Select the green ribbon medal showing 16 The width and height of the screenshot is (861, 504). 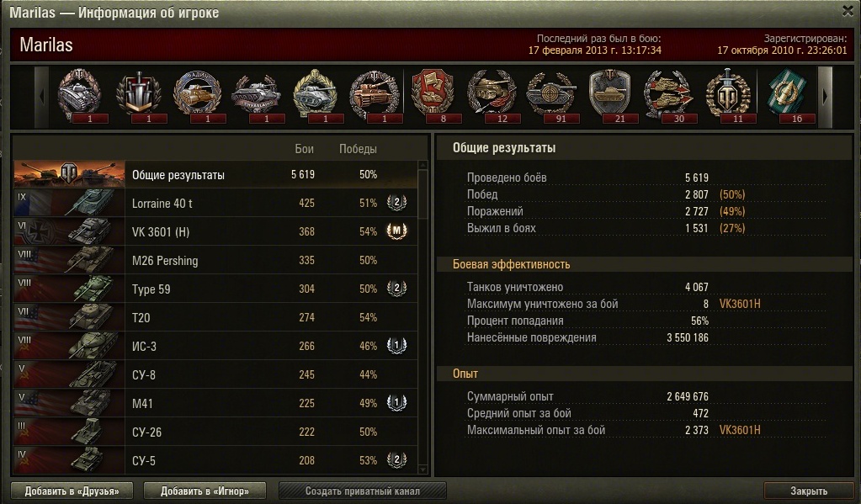pyautogui.click(x=788, y=96)
